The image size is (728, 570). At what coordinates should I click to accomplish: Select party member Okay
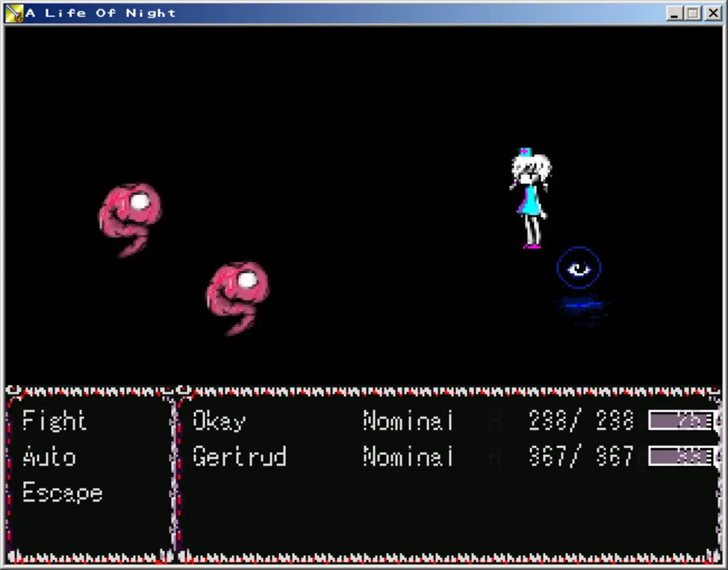219,421
